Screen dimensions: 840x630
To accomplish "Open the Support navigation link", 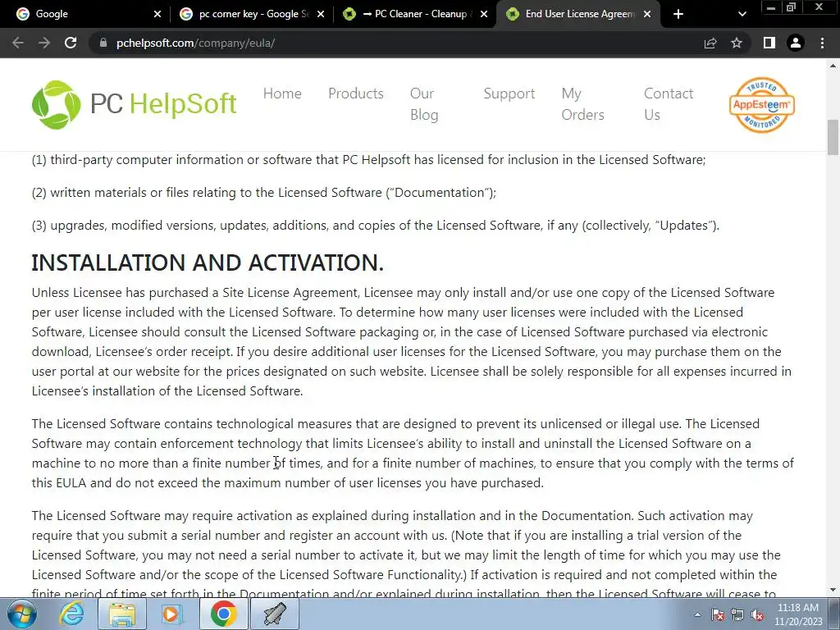I will [509, 94].
